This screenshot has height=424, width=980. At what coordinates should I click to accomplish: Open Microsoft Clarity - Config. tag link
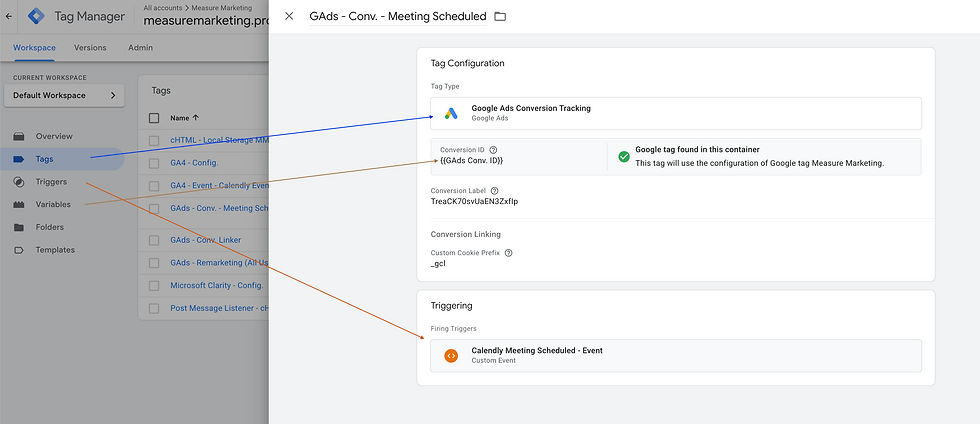tap(217, 286)
